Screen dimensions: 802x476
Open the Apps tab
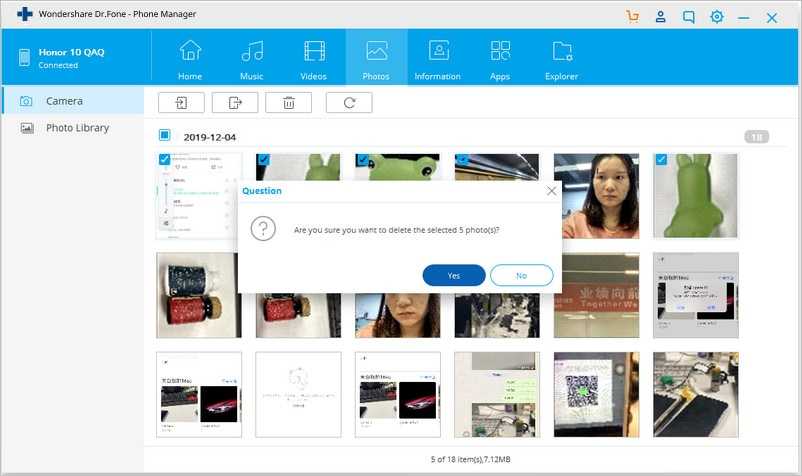tap(500, 58)
